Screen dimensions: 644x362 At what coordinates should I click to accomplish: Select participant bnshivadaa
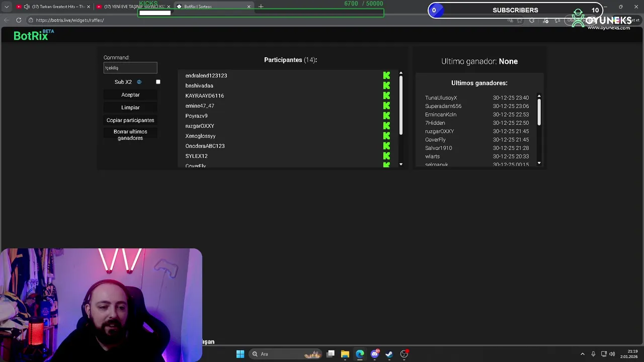199,85
